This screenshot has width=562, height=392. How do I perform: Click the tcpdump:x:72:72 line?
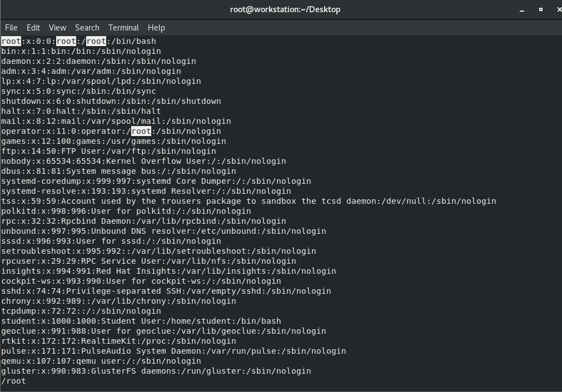pyautogui.click(x=81, y=311)
